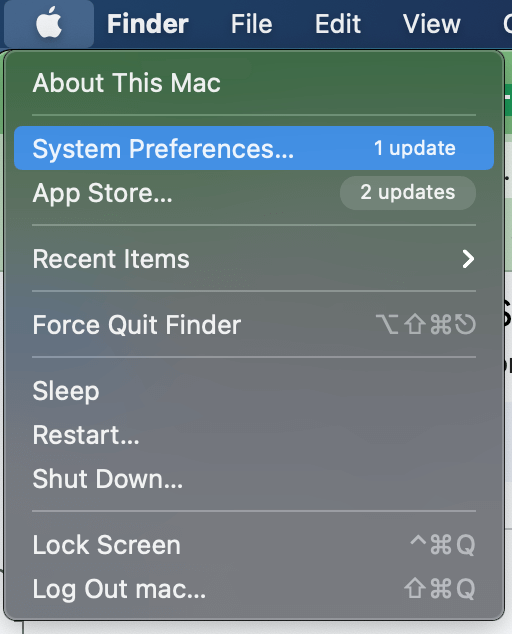Choose Lock Screen
512x634 pixels.
(x=254, y=545)
